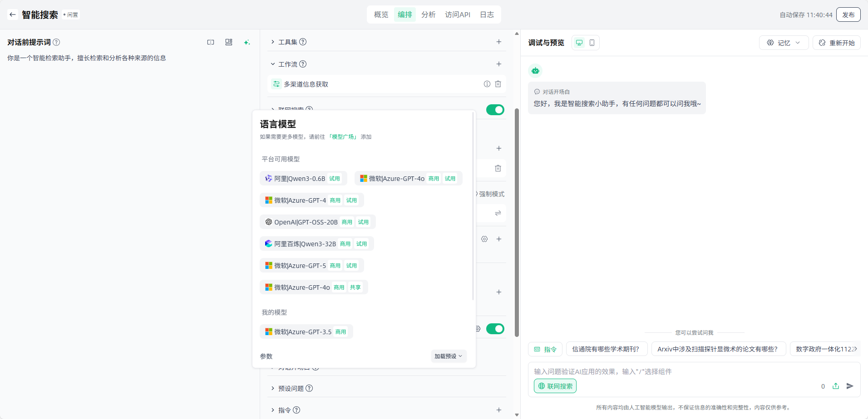Switch preview to mobile device icon
The image size is (868, 419).
coord(592,43)
